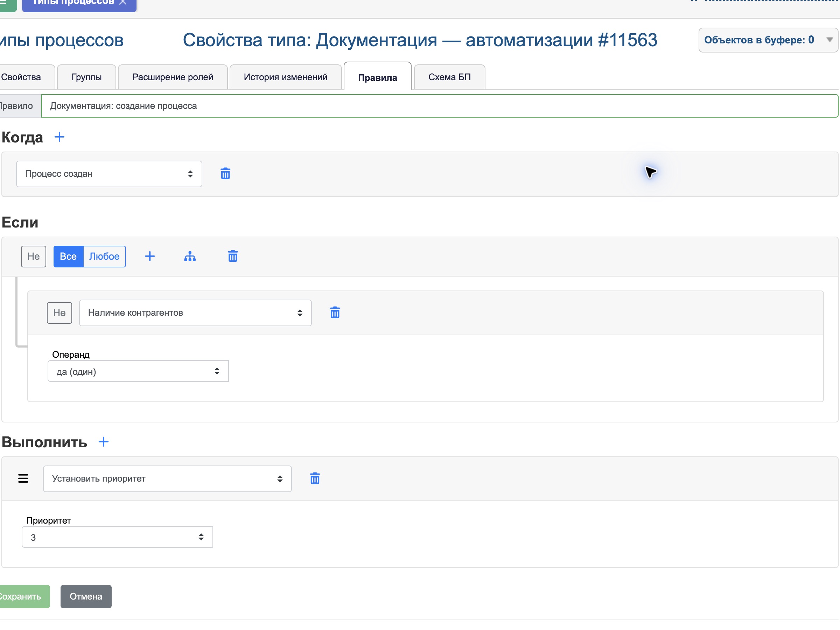Viewport: 840px width, 630px height.
Task: Add a condition in the Если group
Action: (150, 256)
